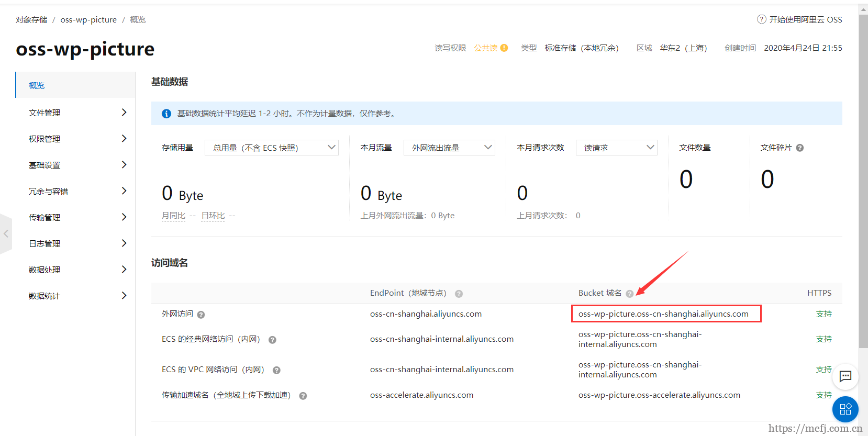
Task: Click the help icon next to 传输加速域名
Action: click(x=303, y=396)
